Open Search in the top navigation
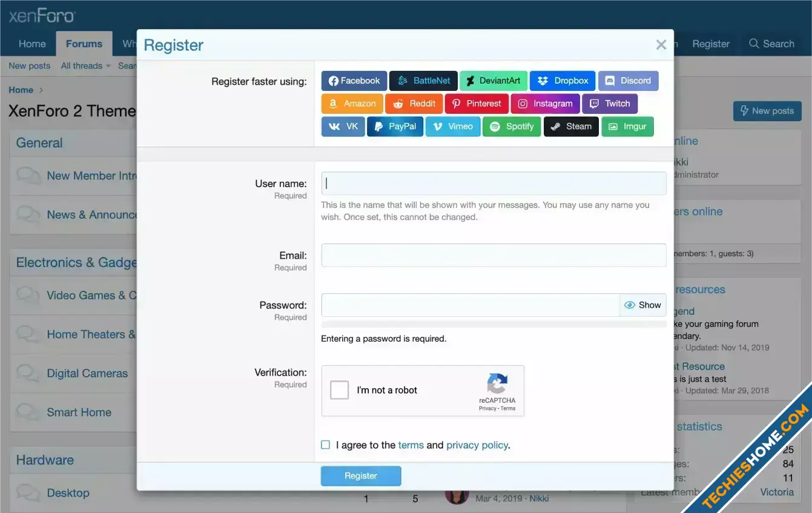The width and height of the screenshot is (812, 513). point(771,44)
